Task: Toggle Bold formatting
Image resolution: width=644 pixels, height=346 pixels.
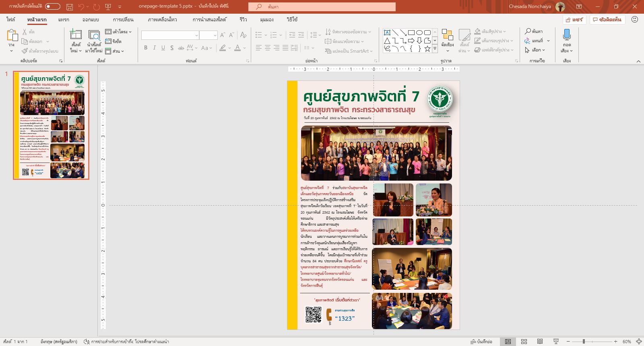Action: click(x=146, y=47)
